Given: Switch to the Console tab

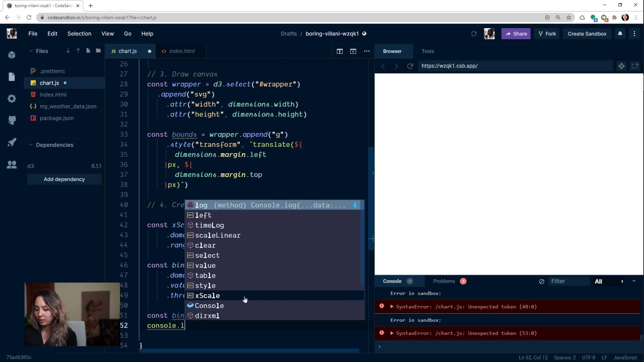Looking at the screenshot, I should [x=392, y=281].
